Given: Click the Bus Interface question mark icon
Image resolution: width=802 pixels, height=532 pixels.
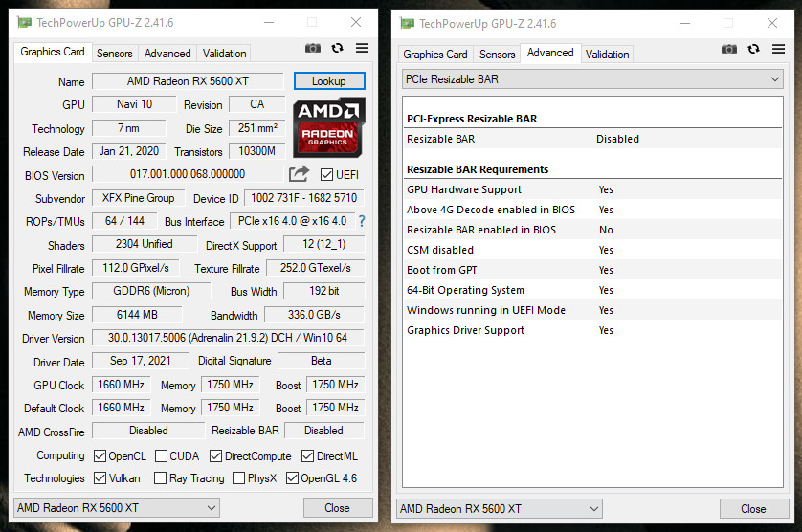Looking at the screenshot, I should tap(362, 221).
